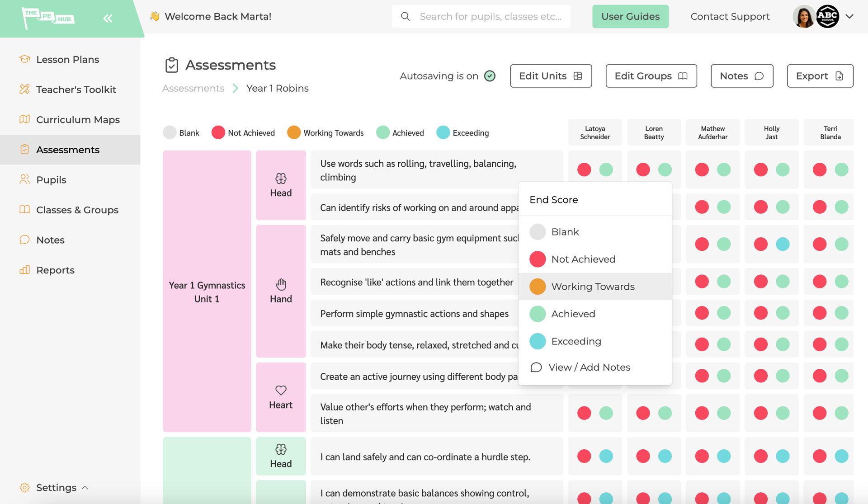868x504 pixels.
Task: Open Classes & Groups
Action: [77, 210]
